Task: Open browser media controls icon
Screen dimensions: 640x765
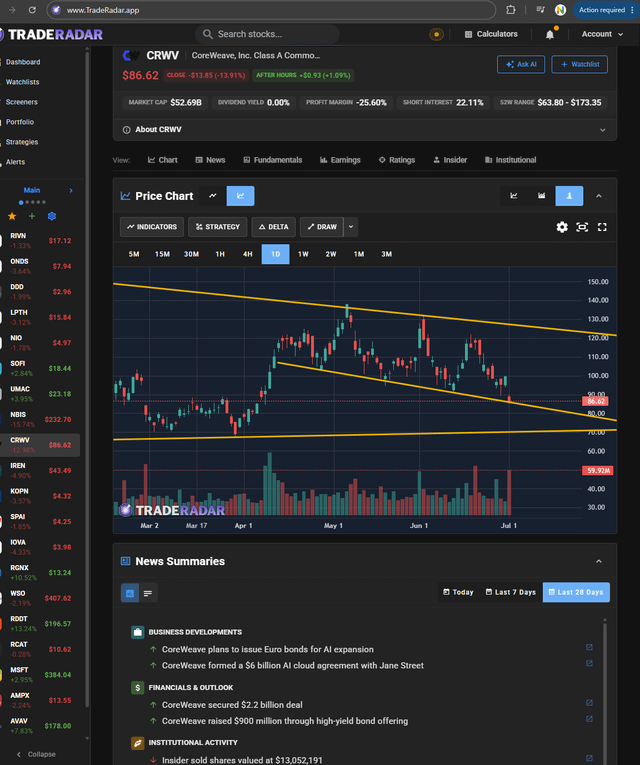Action: coord(540,10)
